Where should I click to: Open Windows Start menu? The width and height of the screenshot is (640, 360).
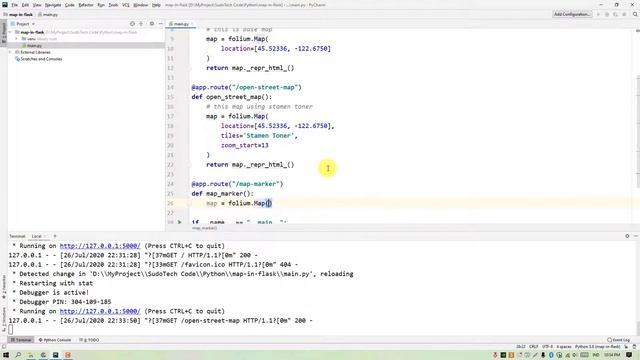6,355
